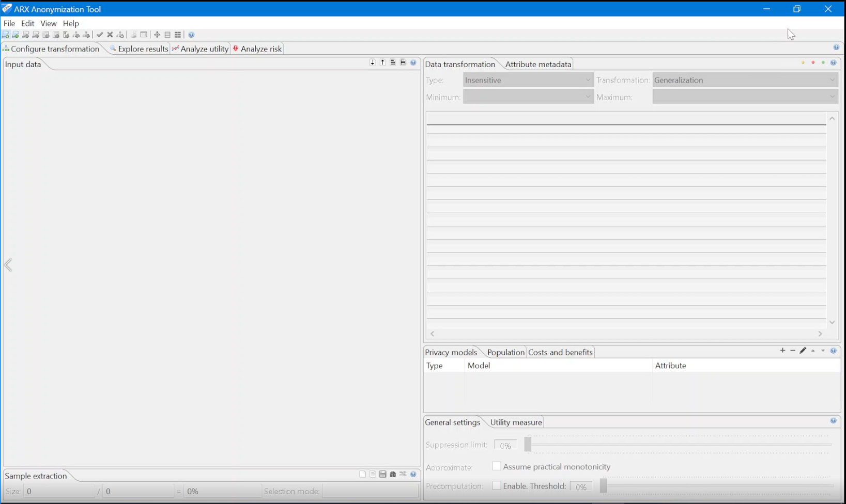Open the Edit menu
Image resolution: width=846 pixels, height=504 pixels.
coord(27,23)
